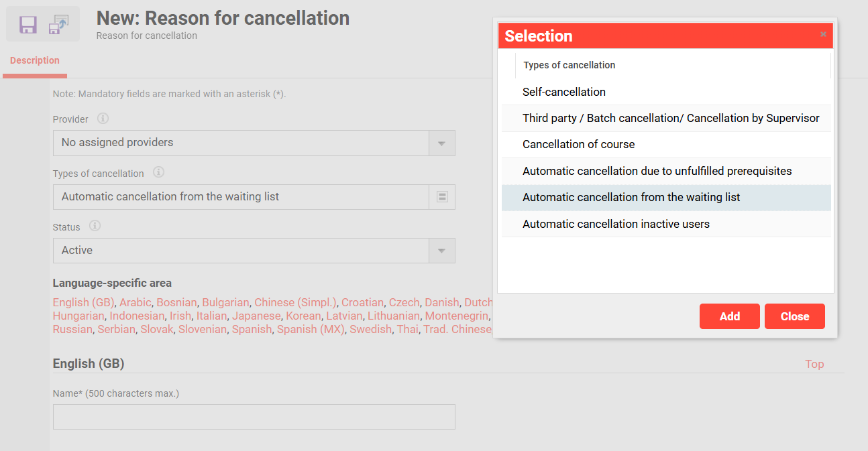This screenshot has height=451, width=868.
Task: Close the Selection dialog via its X icon
Action: pos(823,34)
